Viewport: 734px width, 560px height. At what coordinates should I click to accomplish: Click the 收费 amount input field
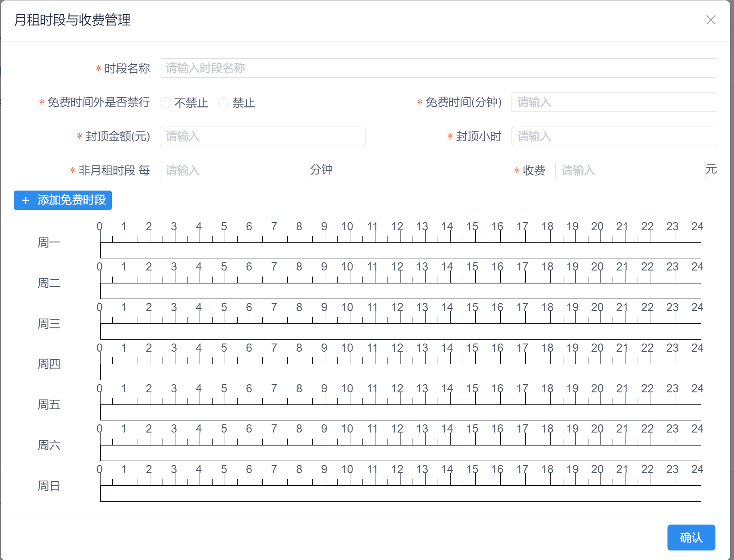[630, 171]
